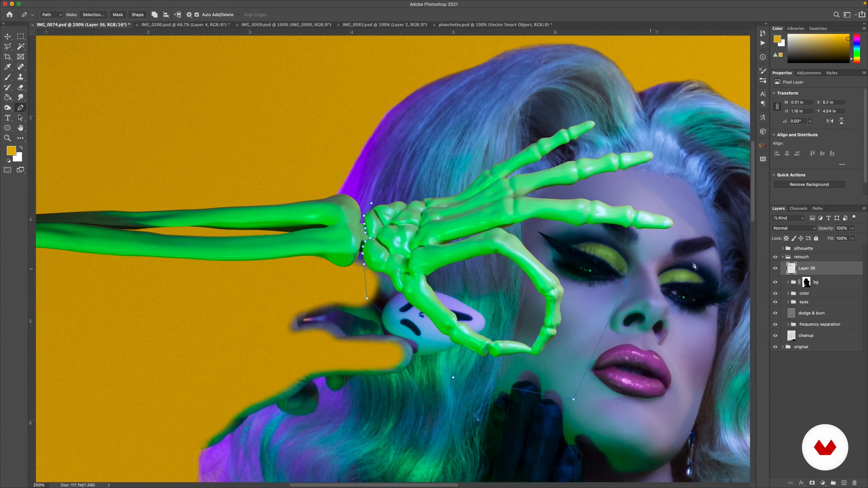This screenshot has width=868, height=488.
Task: Select the Hand tool
Action: [21, 128]
